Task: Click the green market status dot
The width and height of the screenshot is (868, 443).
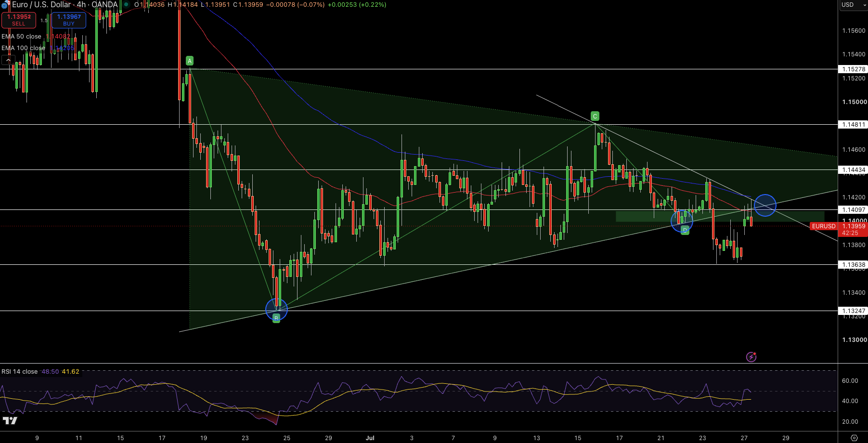Action: pyautogui.click(x=126, y=4)
